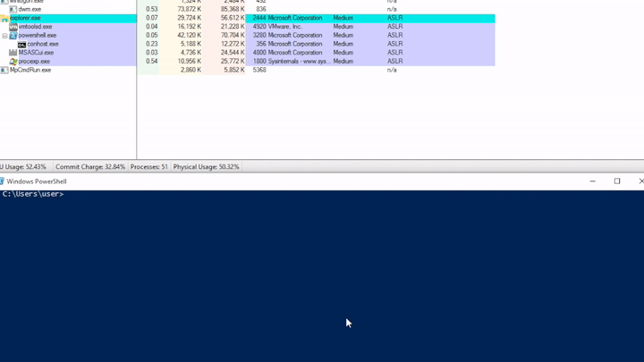Screen dimensions: 644x362
Task: Click the Sysinternals company name cell
Action: [x=300, y=61]
